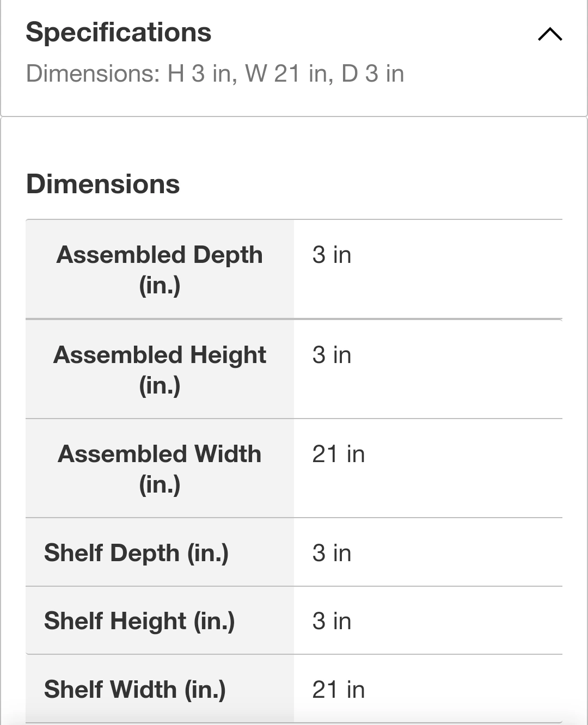Select the dimensions summary text line

[215, 73]
